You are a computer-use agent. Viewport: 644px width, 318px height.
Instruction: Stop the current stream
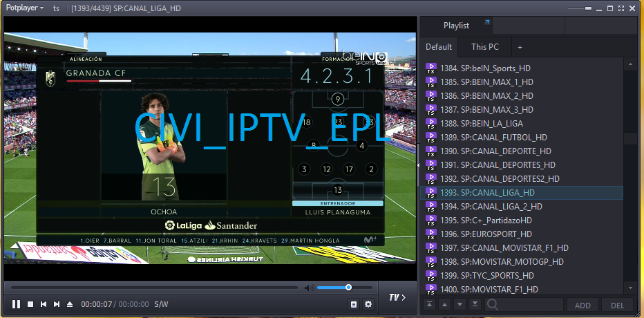pos(30,304)
